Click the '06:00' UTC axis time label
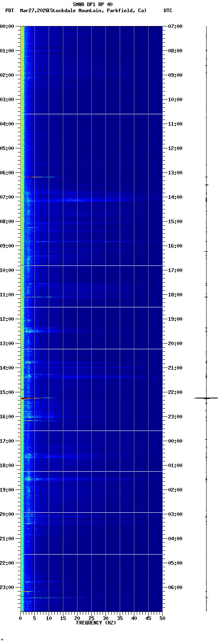 tap(175, 587)
